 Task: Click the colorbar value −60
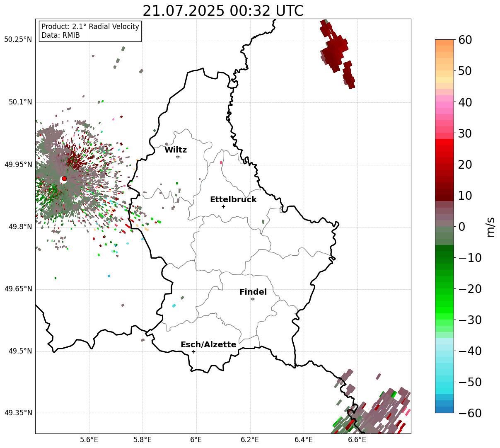tap(470, 413)
